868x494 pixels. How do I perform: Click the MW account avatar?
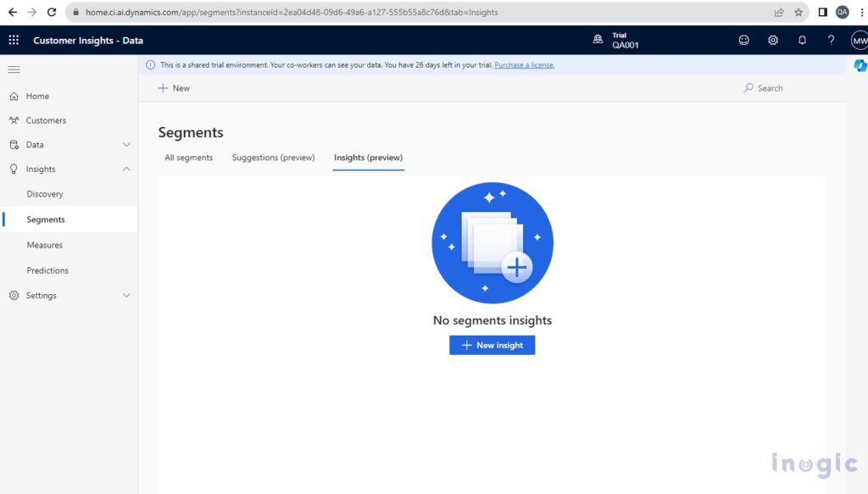click(858, 40)
